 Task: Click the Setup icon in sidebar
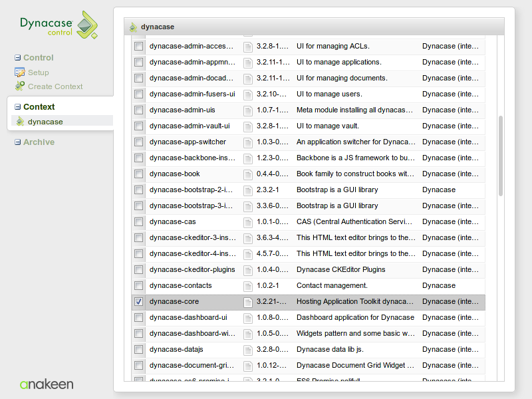coord(20,72)
